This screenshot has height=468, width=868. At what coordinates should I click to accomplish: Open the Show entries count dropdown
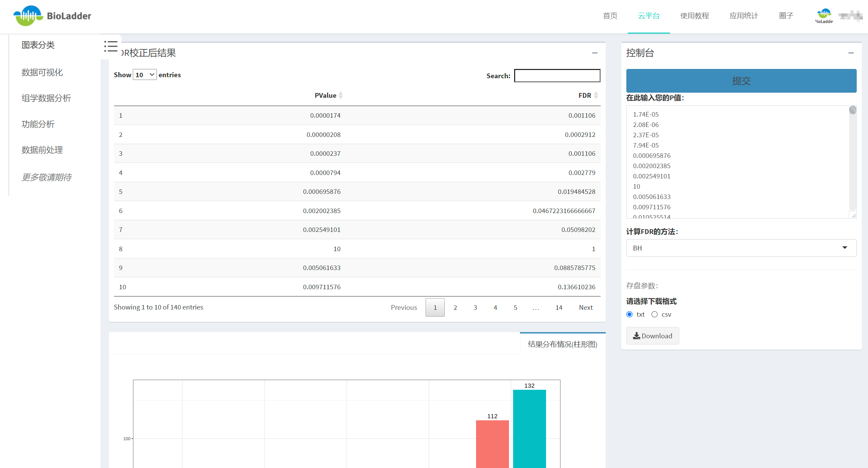(x=145, y=75)
